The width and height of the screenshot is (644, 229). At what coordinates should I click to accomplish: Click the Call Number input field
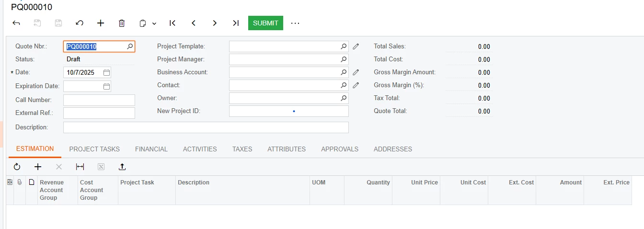[99, 100]
